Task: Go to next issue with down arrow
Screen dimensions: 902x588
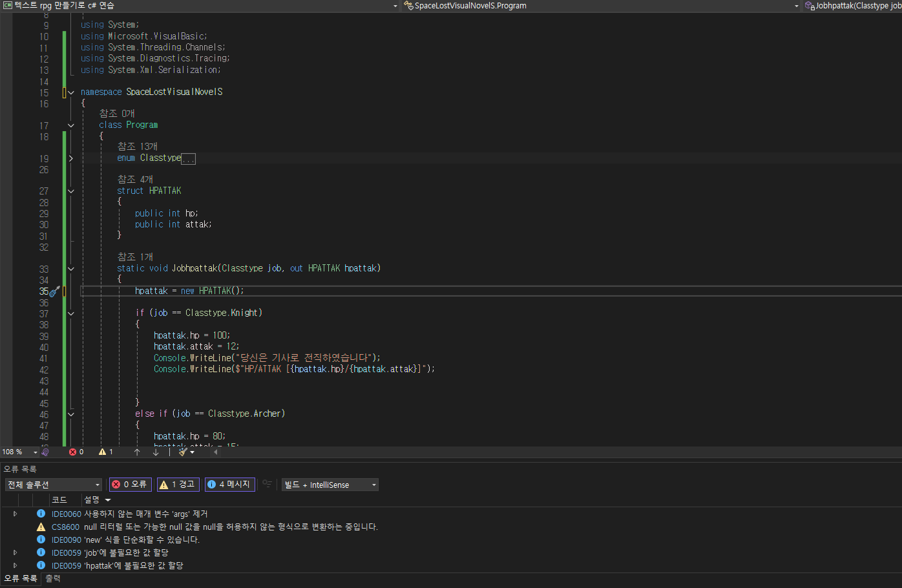Action: pos(156,452)
